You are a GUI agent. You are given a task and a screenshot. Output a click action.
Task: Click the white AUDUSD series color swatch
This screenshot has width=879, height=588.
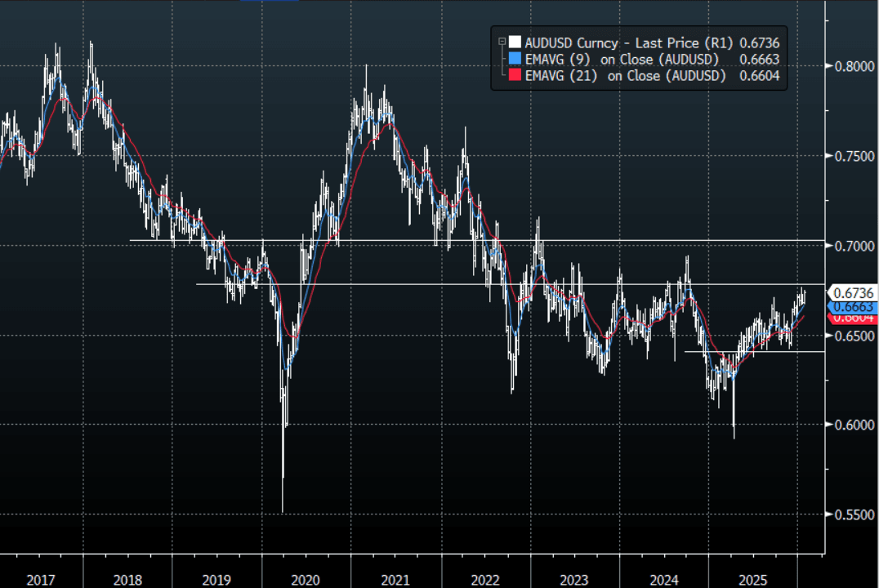coord(514,42)
